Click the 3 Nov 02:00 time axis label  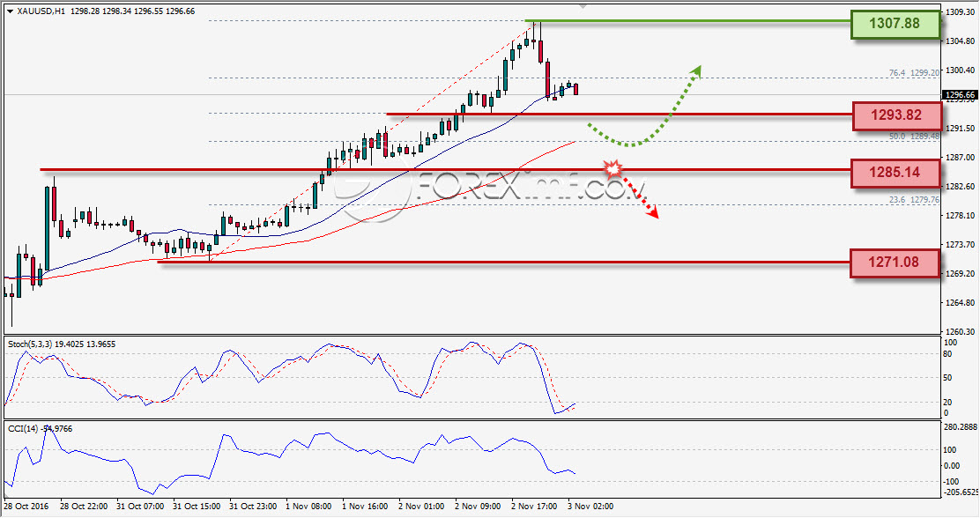[x=590, y=507]
